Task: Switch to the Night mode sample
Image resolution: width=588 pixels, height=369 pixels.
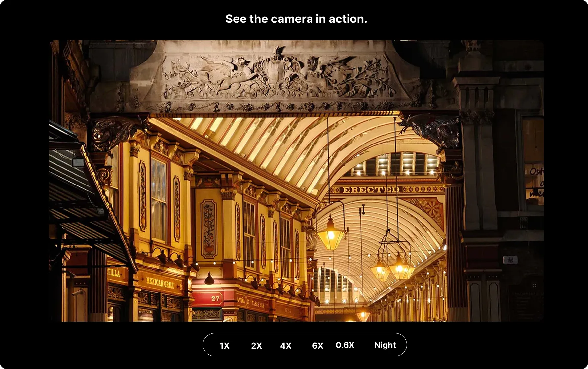Action: [385, 345]
